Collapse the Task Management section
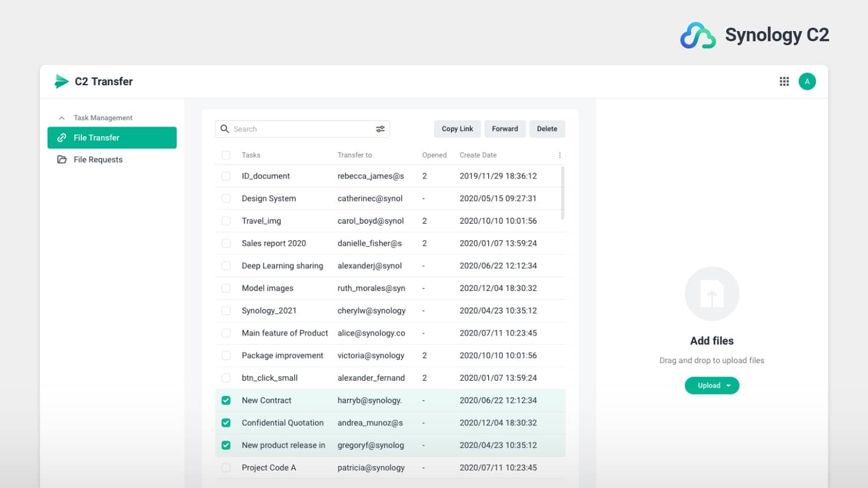Screen dimensions: 868x488 [62, 118]
